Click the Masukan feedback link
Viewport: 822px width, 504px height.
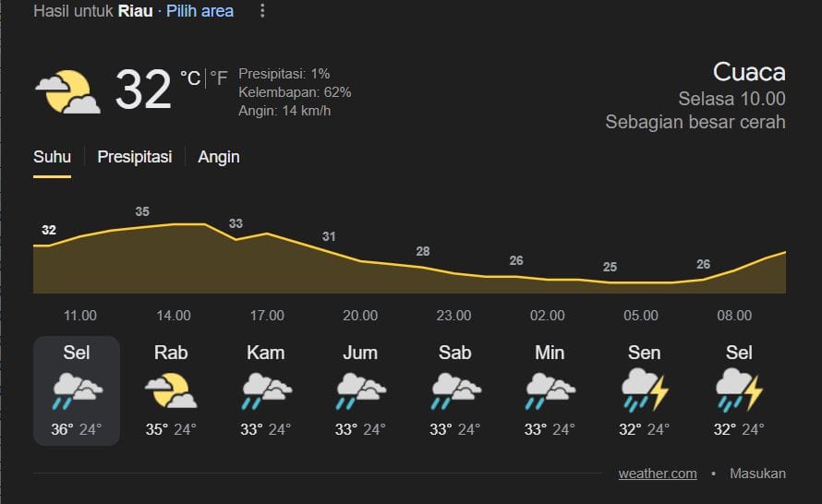757,474
